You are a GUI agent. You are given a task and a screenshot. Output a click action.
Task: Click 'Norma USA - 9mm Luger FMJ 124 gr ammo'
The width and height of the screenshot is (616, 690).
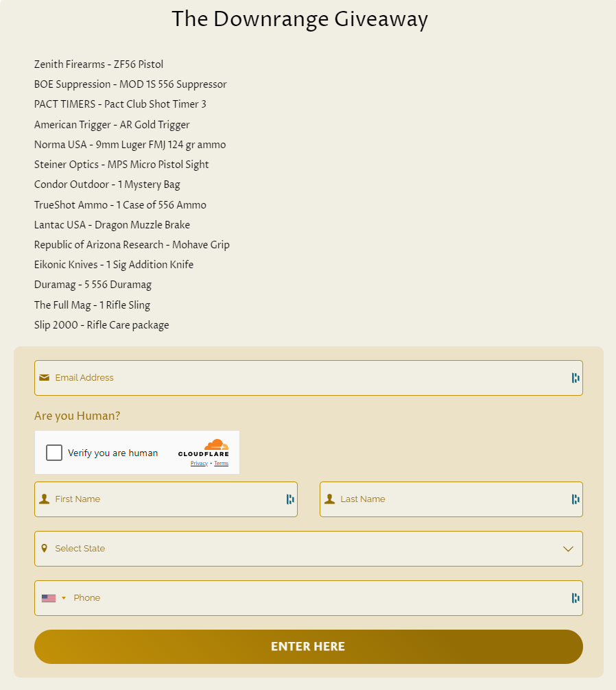[x=130, y=145]
